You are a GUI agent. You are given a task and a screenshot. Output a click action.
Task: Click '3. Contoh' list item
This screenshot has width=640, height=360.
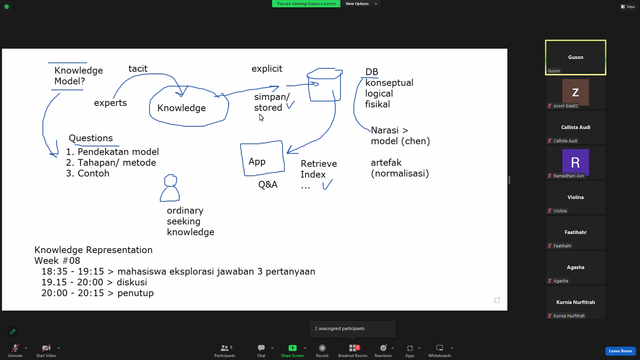point(88,173)
